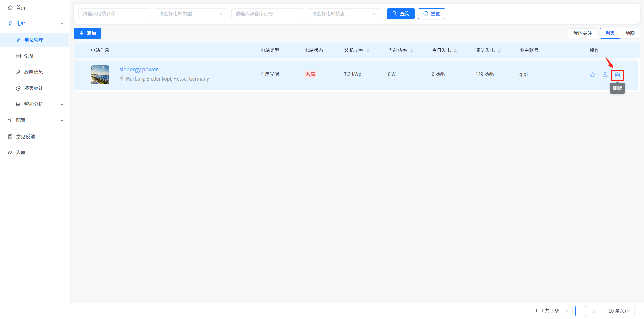Open the slenergy power station link
The image size is (644, 319).
tap(139, 69)
